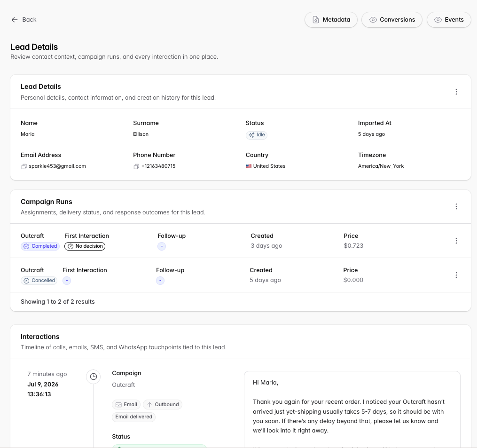477x448 pixels.
Task: Open the Metadata view
Action: point(331,20)
